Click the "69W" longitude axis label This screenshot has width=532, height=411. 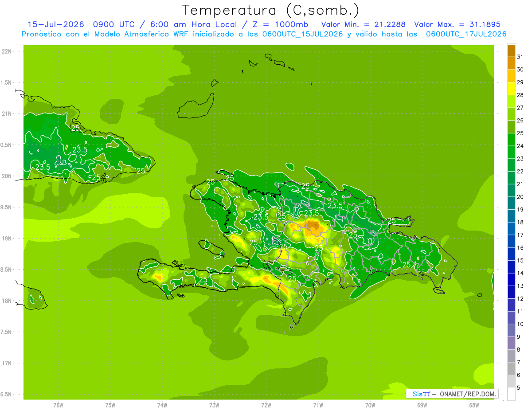(422, 405)
